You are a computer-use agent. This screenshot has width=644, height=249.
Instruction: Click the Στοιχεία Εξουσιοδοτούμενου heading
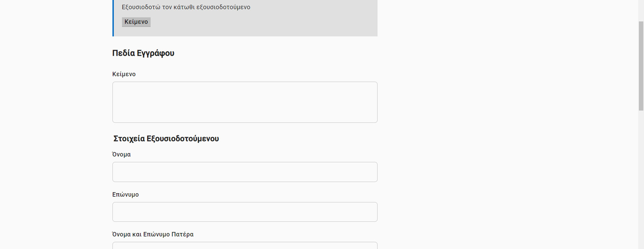coord(166,138)
